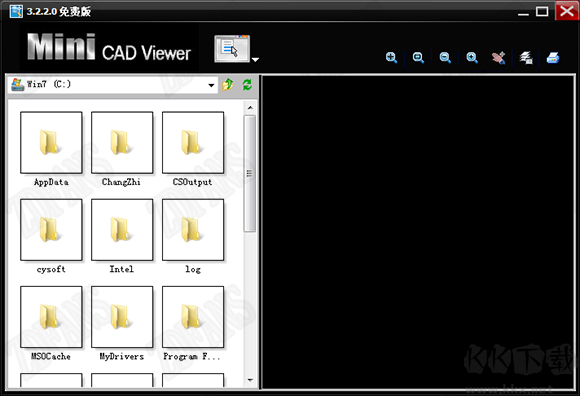This screenshot has width=580, height=396.
Task: Select the ChangZhi folder thumbnail
Action: tap(122, 143)
